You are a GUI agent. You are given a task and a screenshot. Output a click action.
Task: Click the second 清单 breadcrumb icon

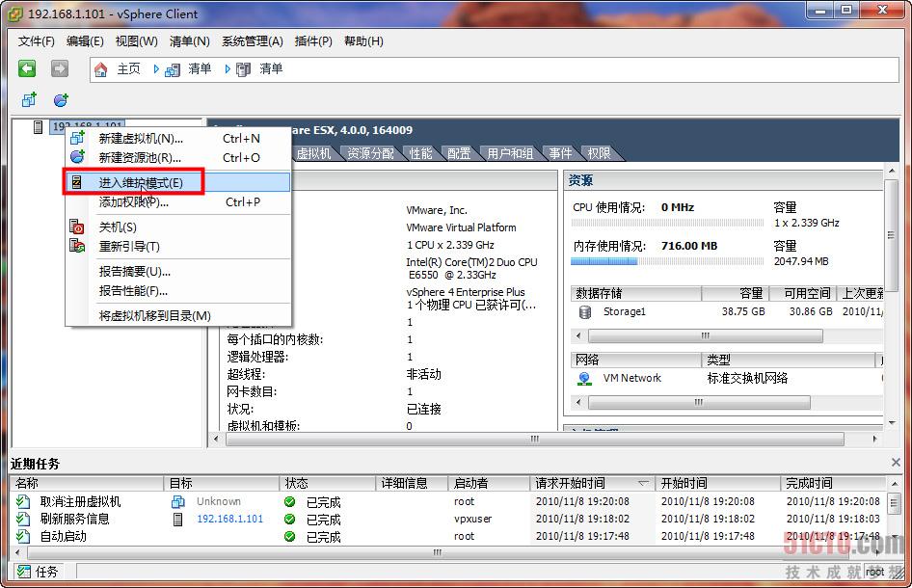pos(243,69)
